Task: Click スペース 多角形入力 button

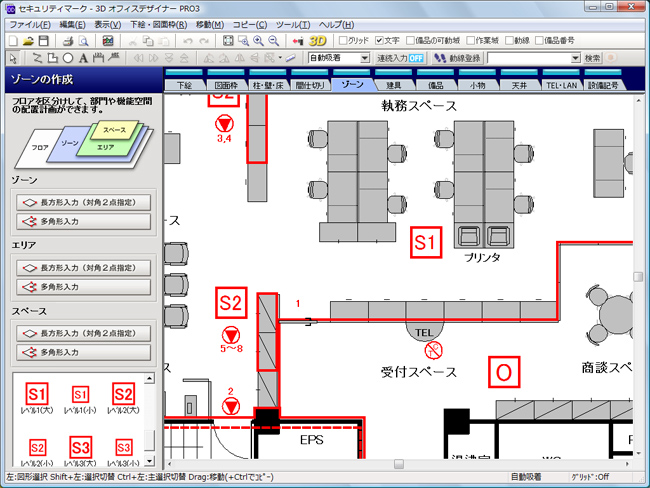Action: pyautogui.click(x=83, y=352)
